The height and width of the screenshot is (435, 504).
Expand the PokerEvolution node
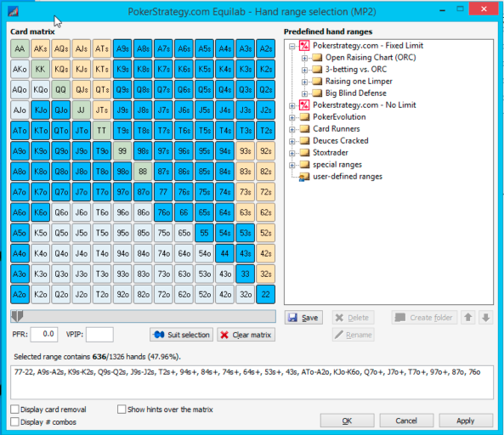click(x=292, y=117)
